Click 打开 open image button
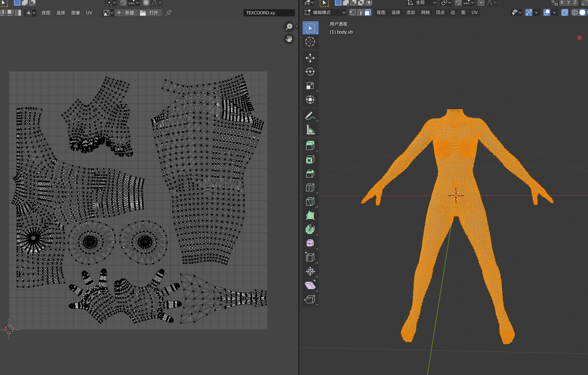This screenshot has height=375, width=588. [150, 13]
